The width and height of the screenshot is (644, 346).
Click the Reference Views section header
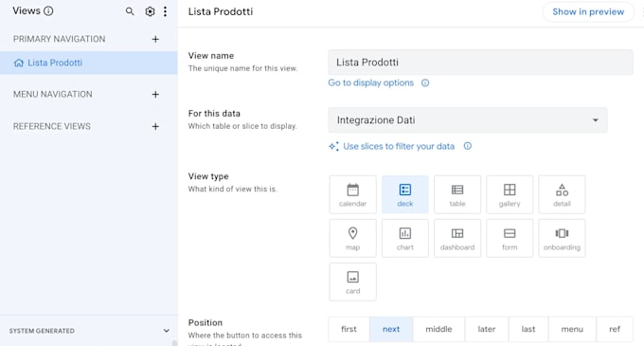pos(52,127)
